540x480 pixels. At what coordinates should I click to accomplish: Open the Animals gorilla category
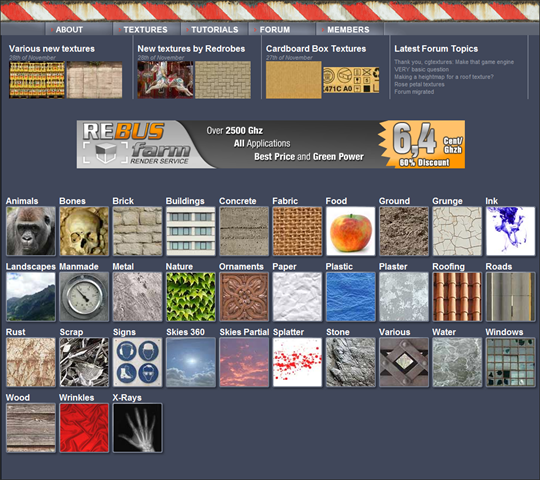tap(31, 231)
